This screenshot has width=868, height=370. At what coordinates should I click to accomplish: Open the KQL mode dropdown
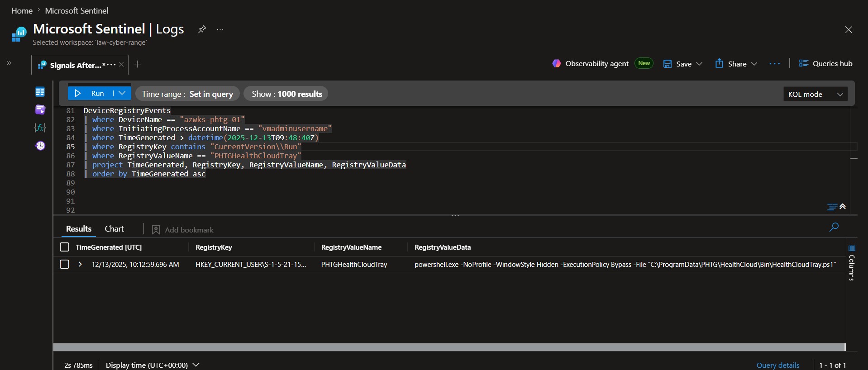click(x=816, y=94)
